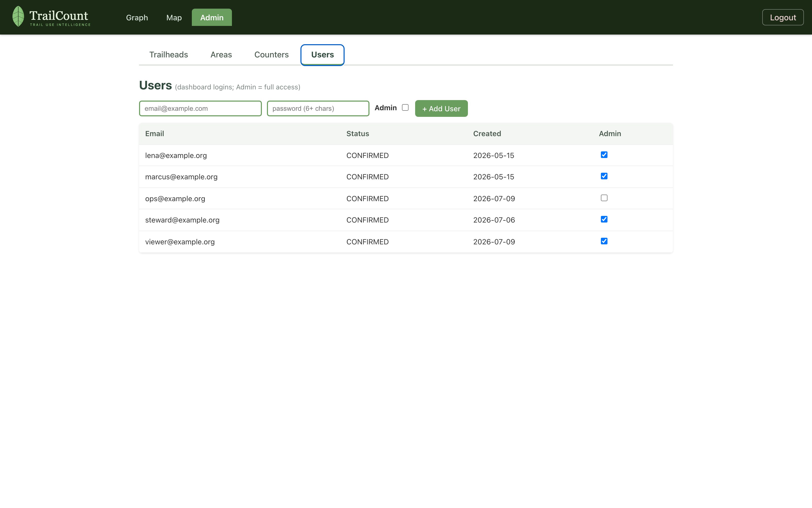The height and width of the screenshot is (508, 812).
Task: Select the Admin nav item
Action: pos(212,18)
